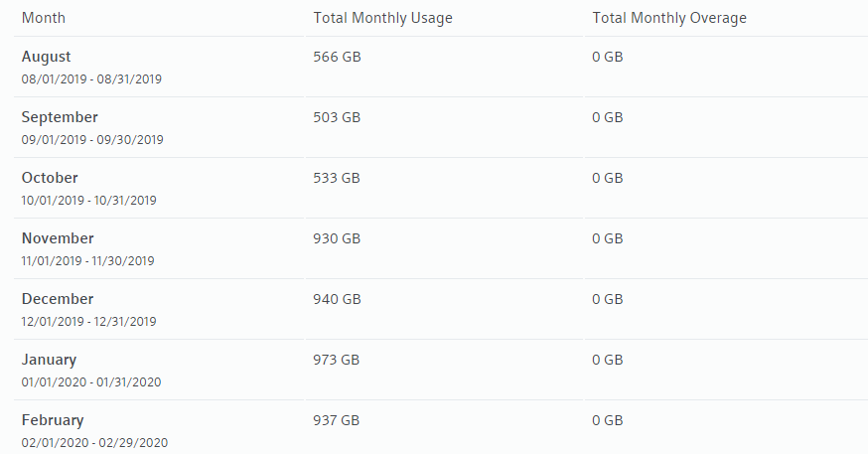
Task: Click the 08/01/2019 - 08/31/2019 date range
Action: click(91, 78)
